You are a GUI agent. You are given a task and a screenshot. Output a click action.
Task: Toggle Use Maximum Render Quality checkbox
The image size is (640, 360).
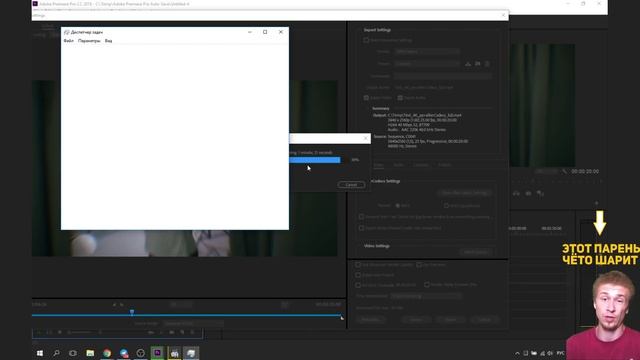(358, 265)
